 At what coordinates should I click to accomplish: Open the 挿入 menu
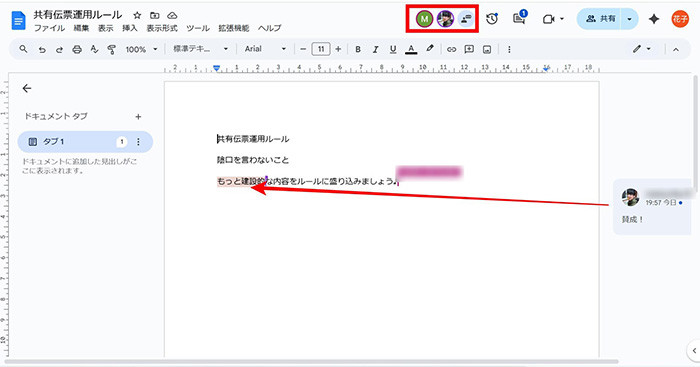[x=130, y=28]
